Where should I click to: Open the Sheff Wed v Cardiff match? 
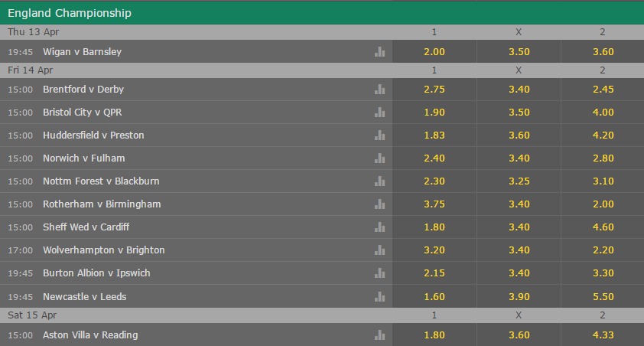pyautogui.click(x=86, y=227)
